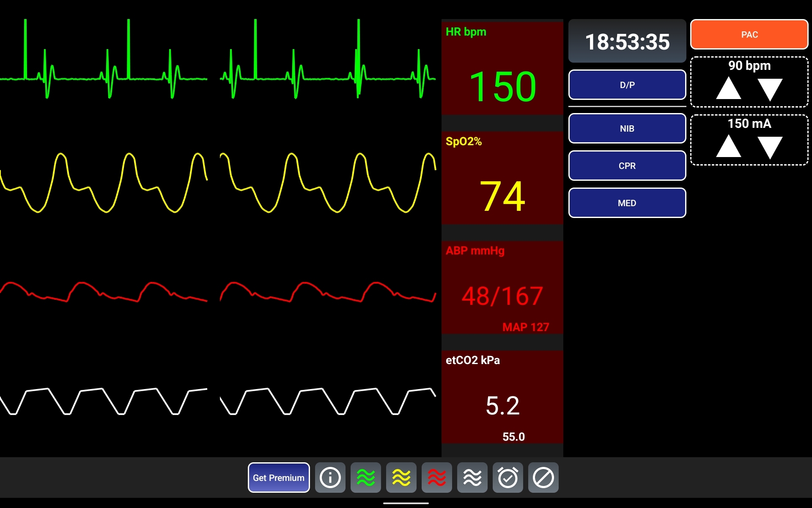Increase pacing rate above 90 bpm
This screenshot has height=508, width=812.
(728, 88)
